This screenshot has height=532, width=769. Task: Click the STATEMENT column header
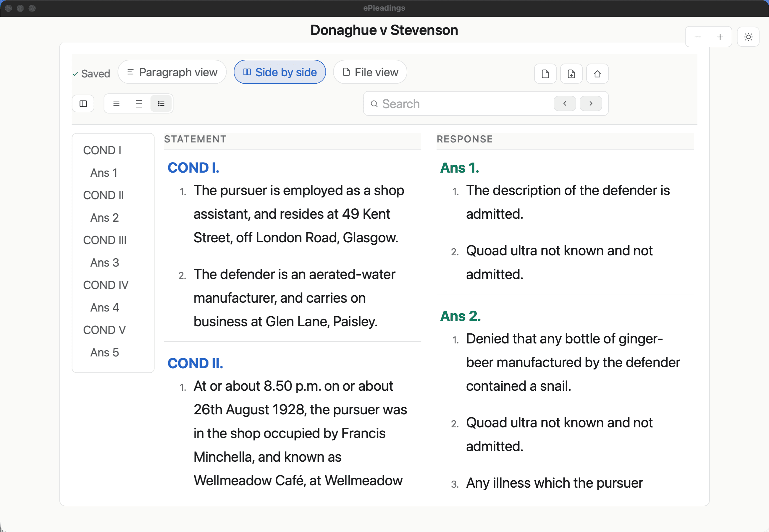click(195, 139)
